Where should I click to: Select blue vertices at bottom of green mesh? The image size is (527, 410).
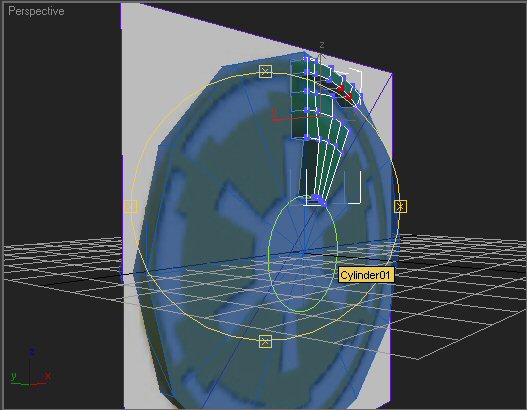pyautogui.click(x=318, y=200)
